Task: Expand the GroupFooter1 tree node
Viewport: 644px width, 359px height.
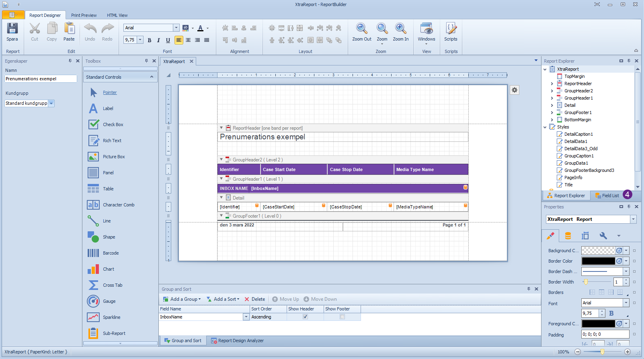Action: pyautogui.click(x=552, y=112)
